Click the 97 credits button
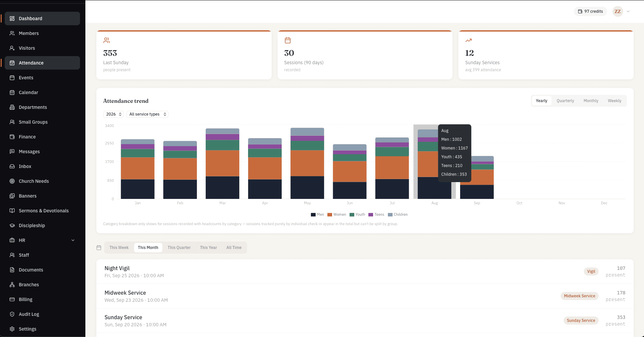The height and width of the screenshot is (337, 644). pos(590,11)
